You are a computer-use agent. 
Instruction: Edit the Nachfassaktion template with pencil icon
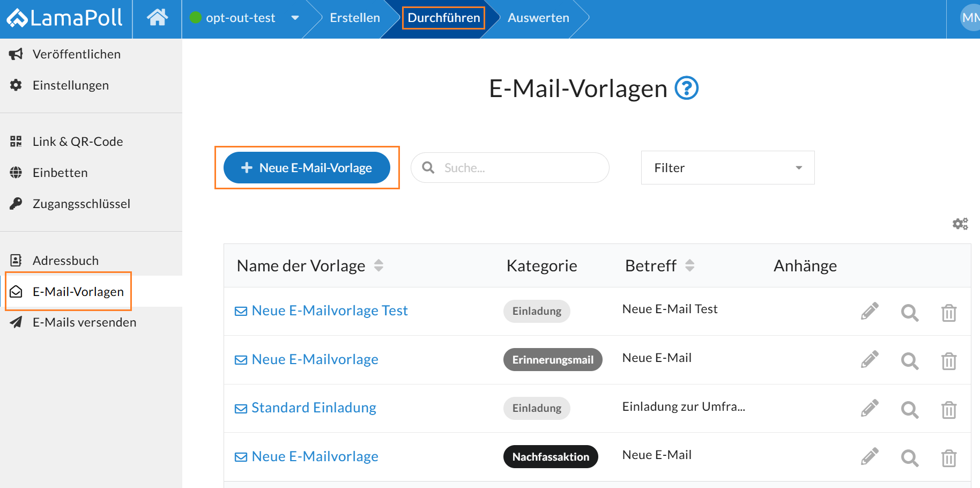click(x=870, y=456)
